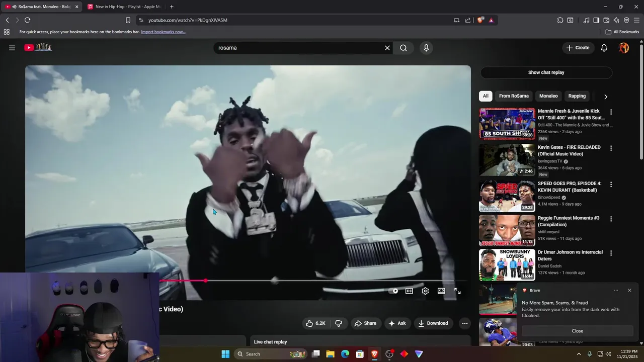Open the YouTube hamburger guide menu

click(x=12, y=48)
